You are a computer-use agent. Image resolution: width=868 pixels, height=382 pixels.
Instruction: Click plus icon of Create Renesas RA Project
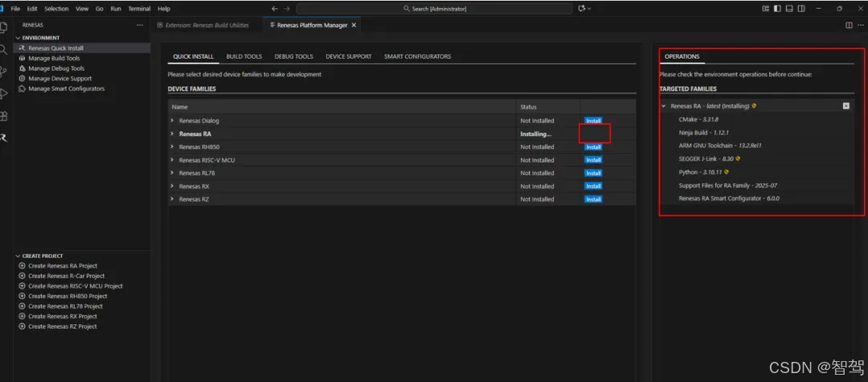(x=23, y=265)
